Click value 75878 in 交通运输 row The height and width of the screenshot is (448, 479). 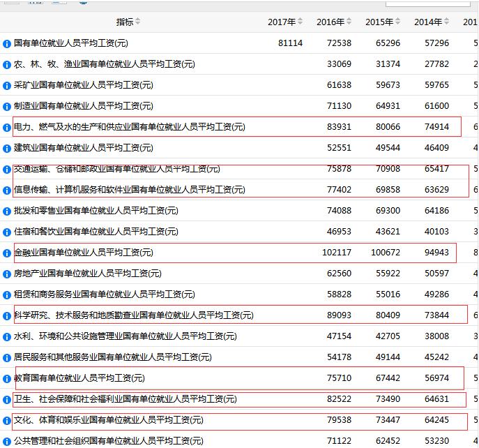339,169
